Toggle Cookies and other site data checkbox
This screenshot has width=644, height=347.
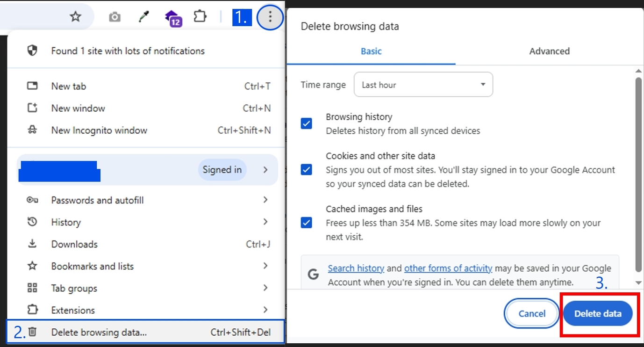pos(307,169)
